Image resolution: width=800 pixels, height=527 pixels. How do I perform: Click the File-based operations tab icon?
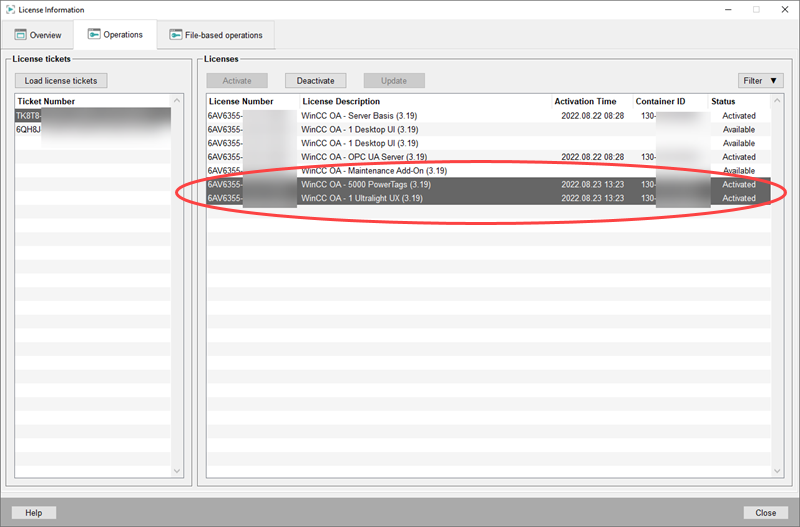coord(176,35)
